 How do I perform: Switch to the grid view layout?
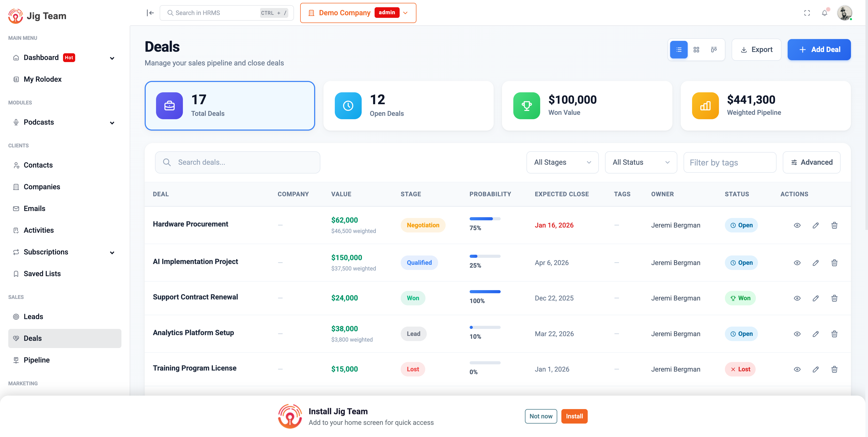coord(696,50)
